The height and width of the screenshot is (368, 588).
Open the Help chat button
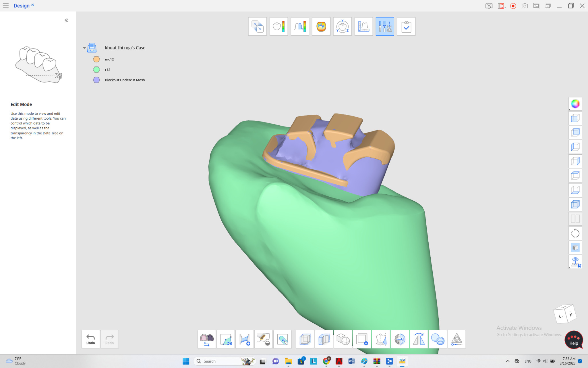573,340
